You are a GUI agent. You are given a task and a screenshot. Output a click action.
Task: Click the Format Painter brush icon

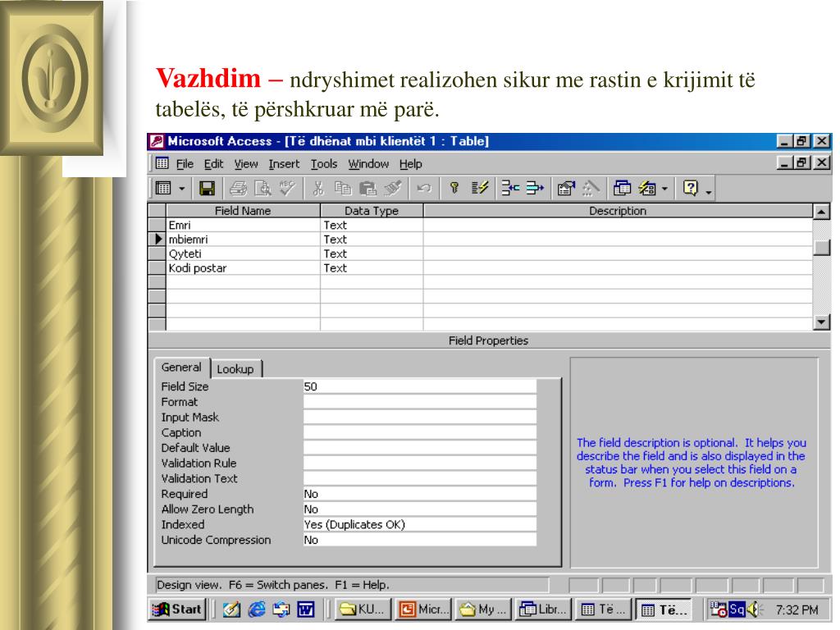393,189
